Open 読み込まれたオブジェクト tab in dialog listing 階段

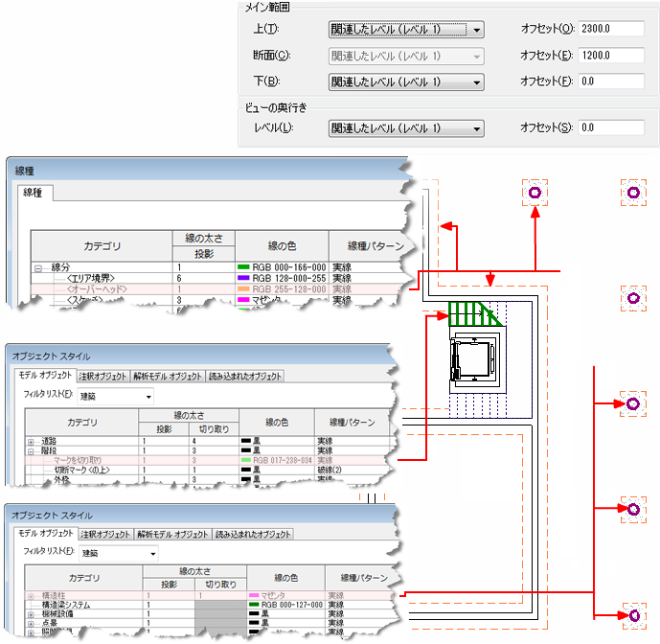[245, 376]
